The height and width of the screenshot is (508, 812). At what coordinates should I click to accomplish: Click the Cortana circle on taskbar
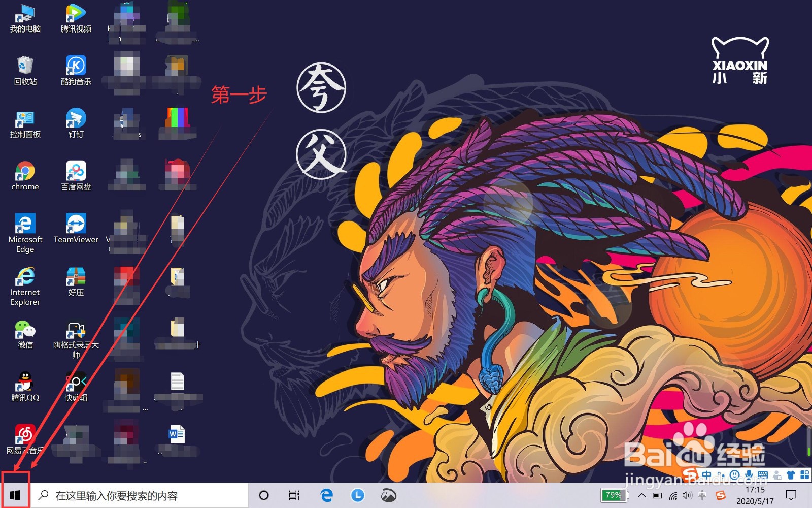264,495
